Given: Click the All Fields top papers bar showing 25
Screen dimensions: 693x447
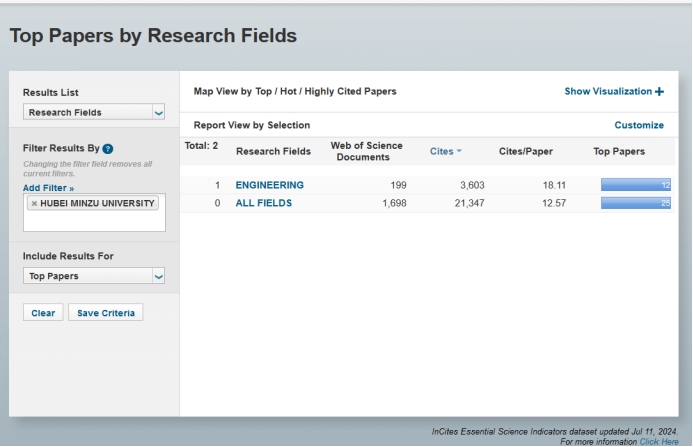Looking at the screenshot, I should pos(635,203).
